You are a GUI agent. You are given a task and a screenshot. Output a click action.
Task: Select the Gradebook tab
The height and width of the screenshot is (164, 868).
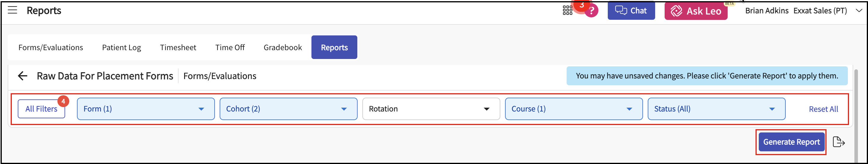point(283,48)
